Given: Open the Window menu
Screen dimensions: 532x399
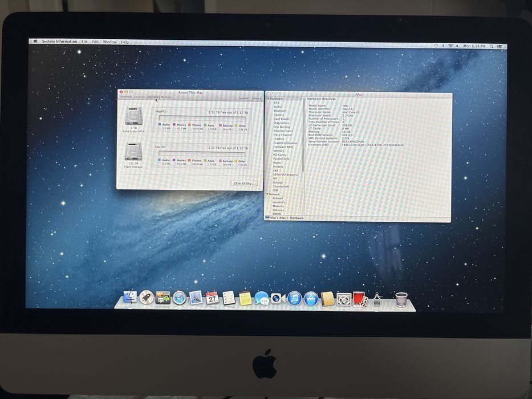Looking at the screenshot, I should (x=109, y=42).
